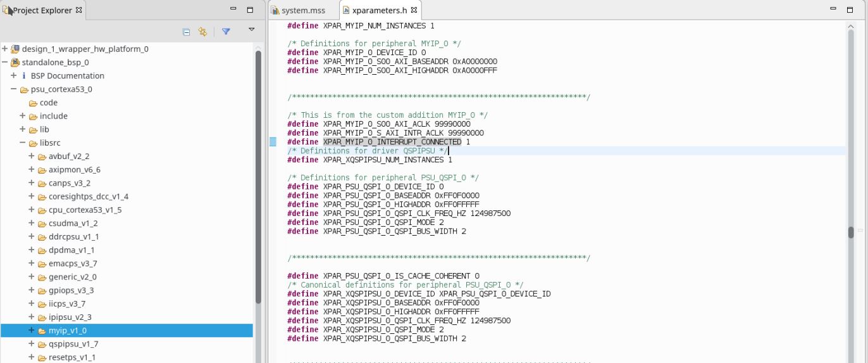Viewport: 868px width, 363px height.
Task: Click the blue marker in the editor gutter
Action: (273, 142)
